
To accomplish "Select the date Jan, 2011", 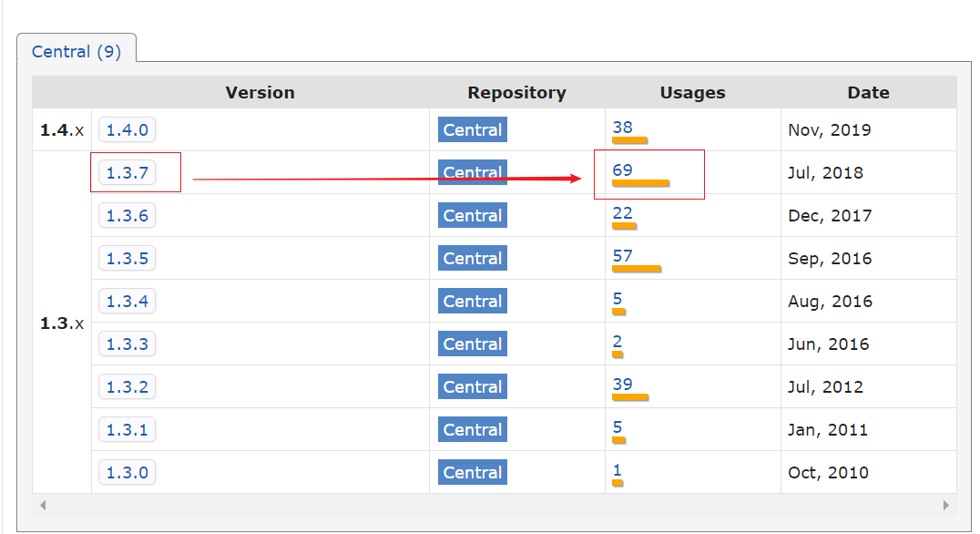I will [x=828, y=429].
